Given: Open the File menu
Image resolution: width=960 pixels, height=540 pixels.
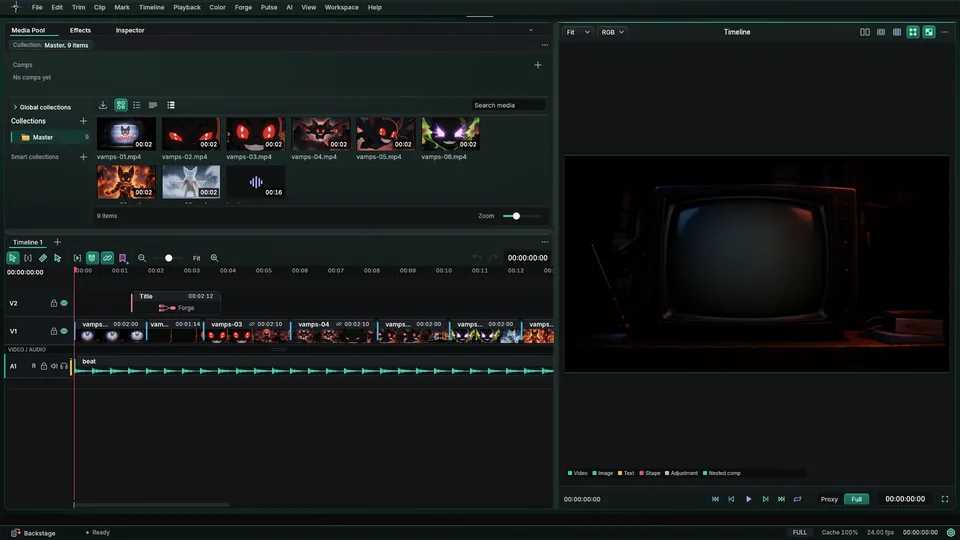Looking at the screenshot, I should [x=37, y=7].
